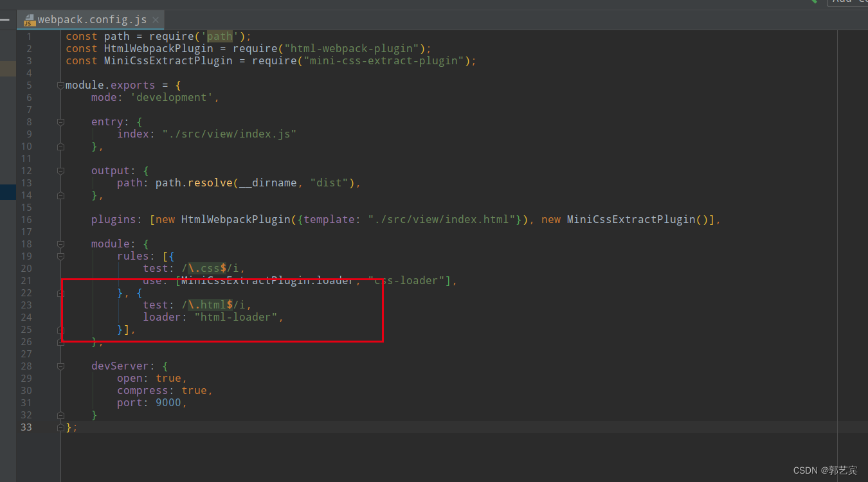Click MiniCssExtractPlugin declaration on line 3
868x482 pixels.
tap(168, 61)
